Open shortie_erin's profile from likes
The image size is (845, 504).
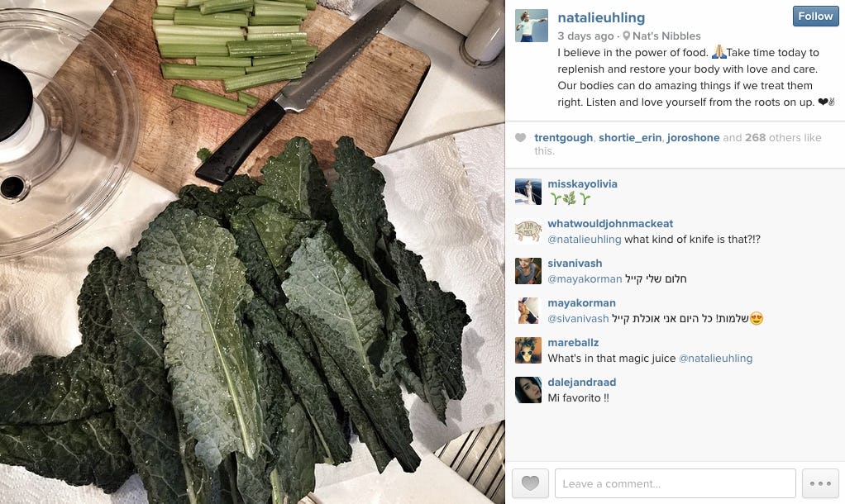coord(630,138)
